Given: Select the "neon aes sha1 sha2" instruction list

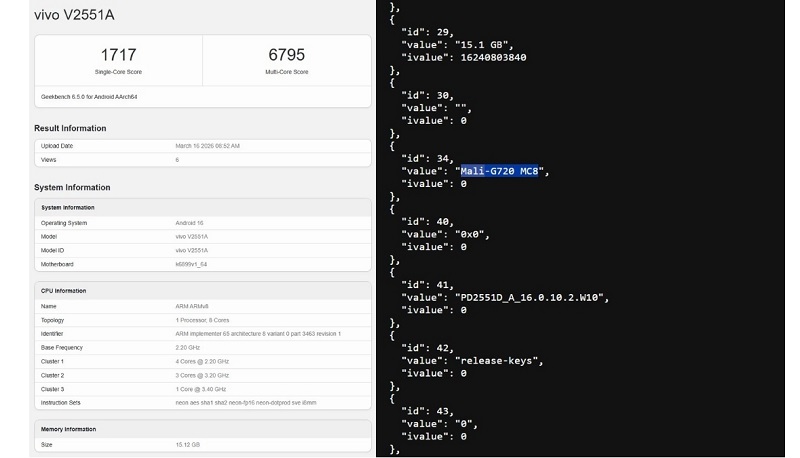Looking at the screenshot, I should [x=246, y=403].
